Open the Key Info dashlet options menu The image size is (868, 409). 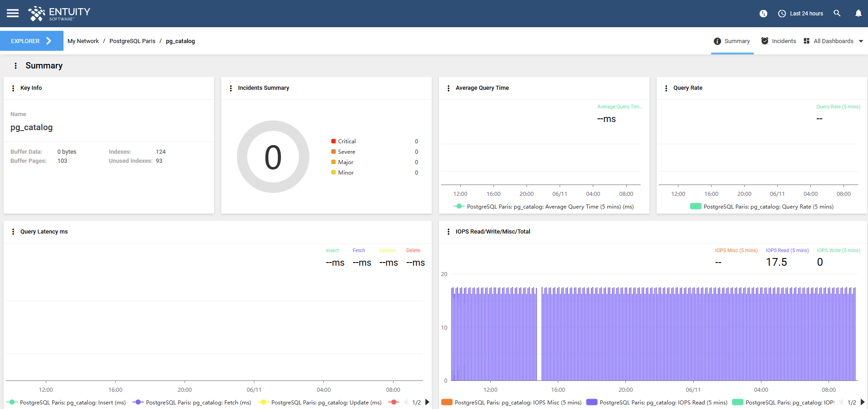click(x=13, y=88)
